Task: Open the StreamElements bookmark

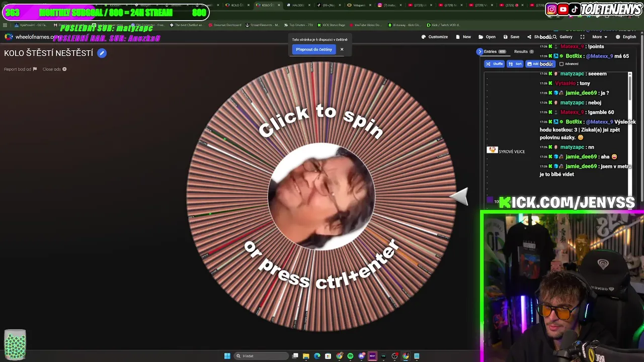Action: (263, 25)
